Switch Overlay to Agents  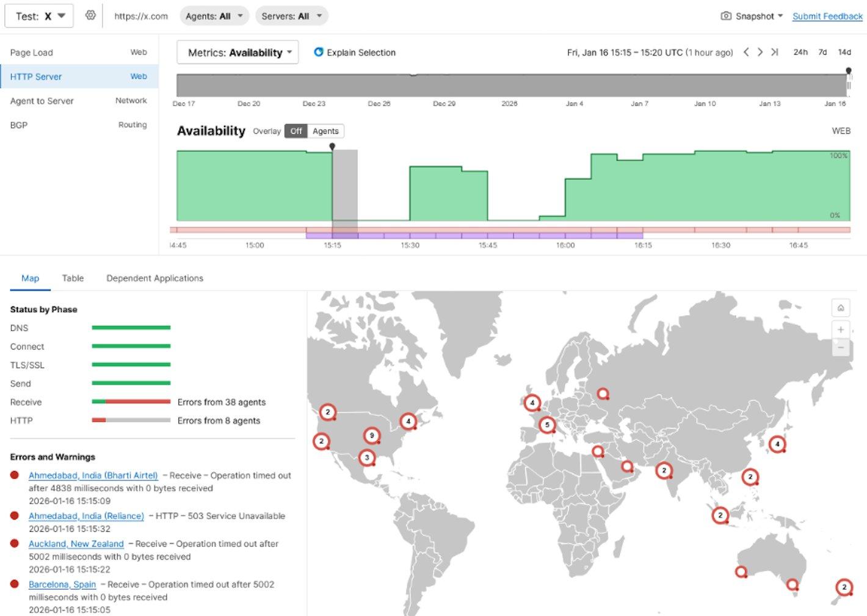tap(325, 131)
